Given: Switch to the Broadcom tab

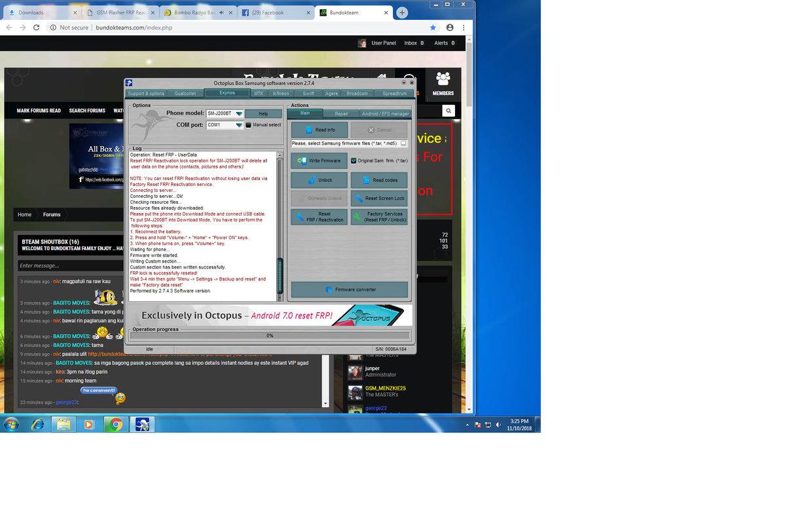Looking at the screenshot, I should tap(358, 94).
